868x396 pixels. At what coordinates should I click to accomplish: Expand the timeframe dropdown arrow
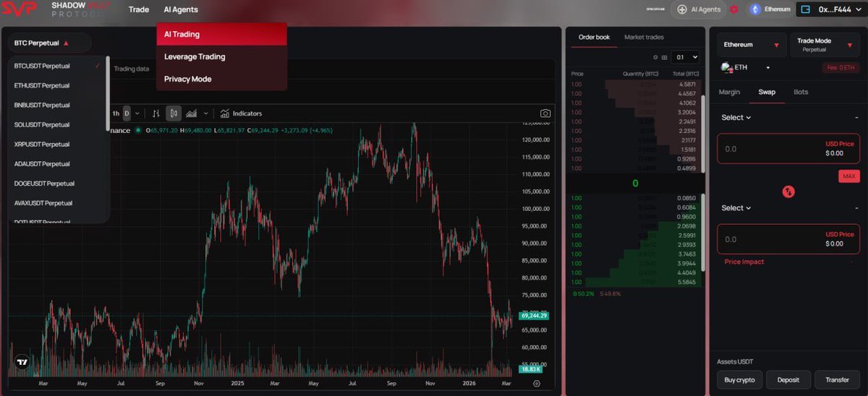pyautogui.click(x=137, y=113)
